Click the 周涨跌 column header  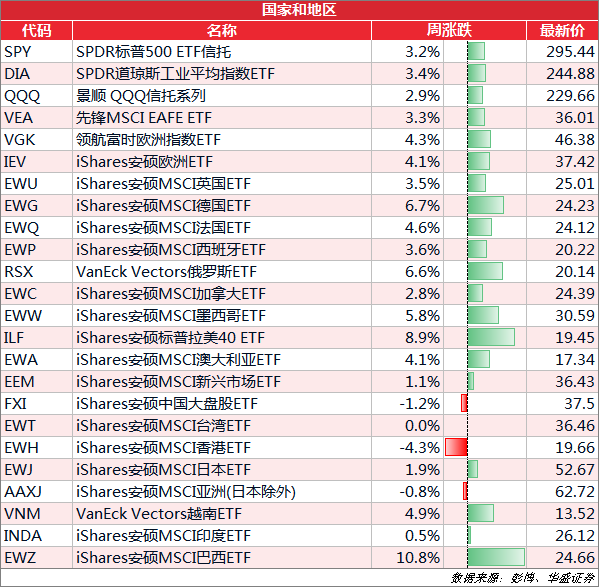(449, 30)
